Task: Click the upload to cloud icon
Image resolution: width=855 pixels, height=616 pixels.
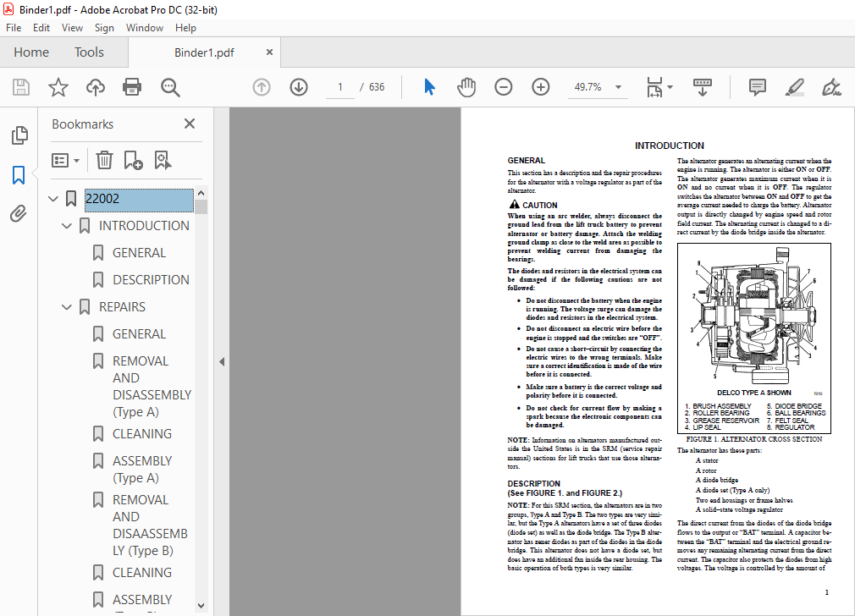Action: (x=96, y=87)
